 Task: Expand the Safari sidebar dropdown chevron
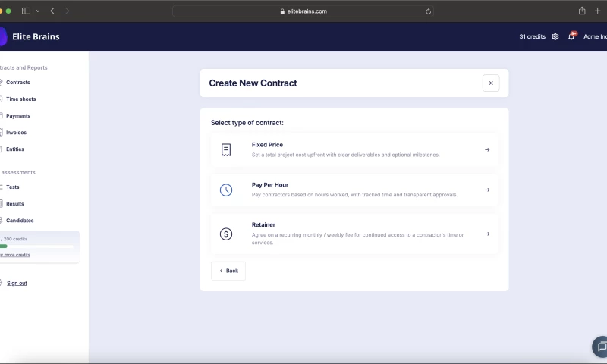tap(38, 11)
